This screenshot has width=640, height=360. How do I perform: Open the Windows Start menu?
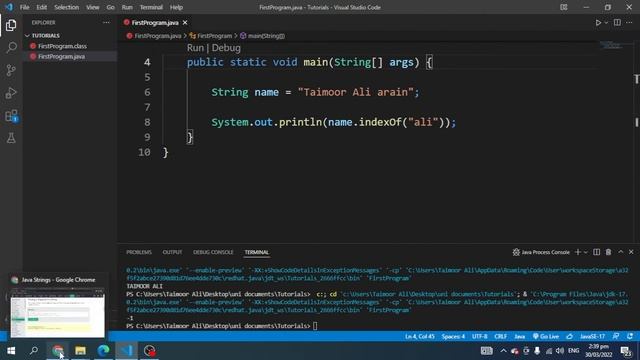pos(11,351)
